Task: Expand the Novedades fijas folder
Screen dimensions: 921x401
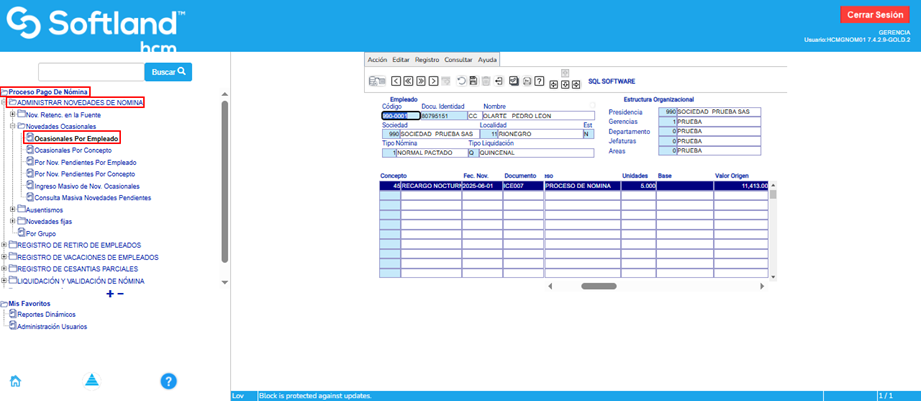Action: pos(12,221)
